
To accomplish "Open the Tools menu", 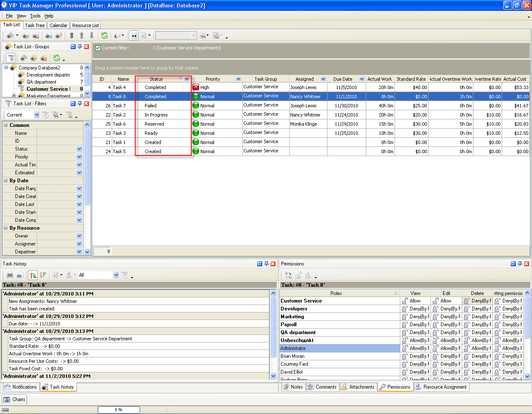I will point(35,16).
